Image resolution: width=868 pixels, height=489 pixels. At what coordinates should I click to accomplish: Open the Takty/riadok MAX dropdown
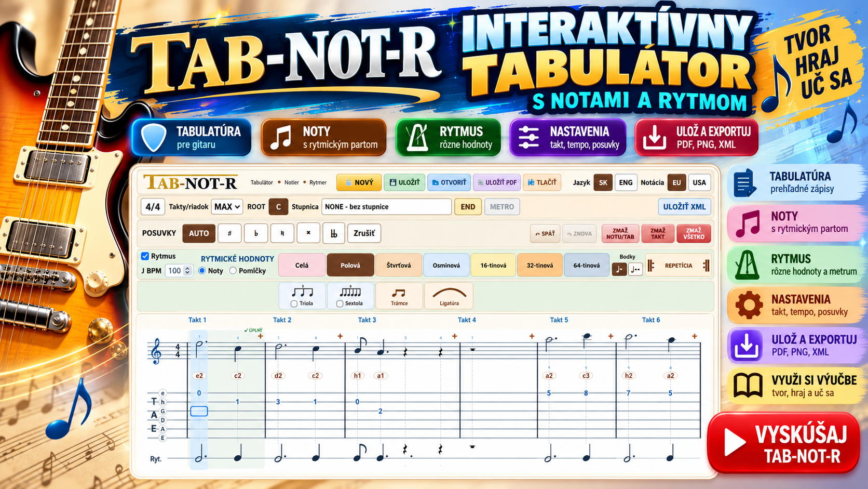tap(227, 207)
